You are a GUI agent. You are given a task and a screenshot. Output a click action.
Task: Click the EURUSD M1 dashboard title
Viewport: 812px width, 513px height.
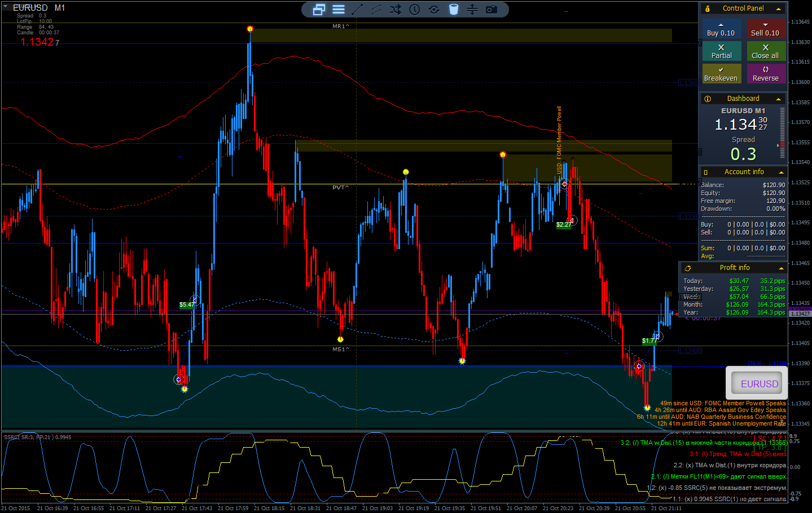743,111
